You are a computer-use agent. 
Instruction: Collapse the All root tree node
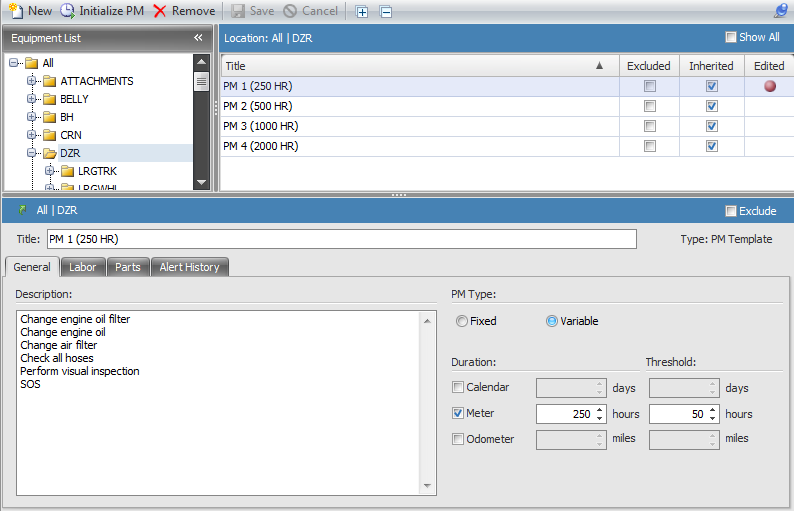coord(14,63)
